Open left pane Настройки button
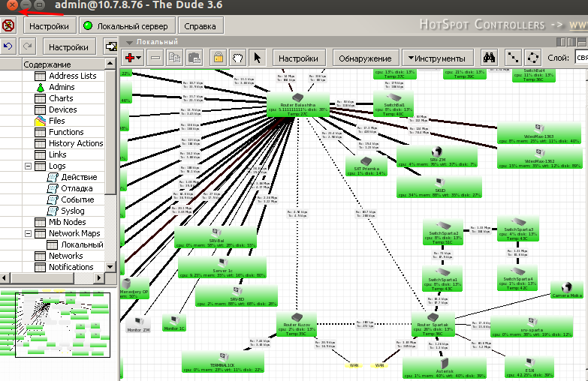Screen dimensions: 588x381 pyautogui.click(x=68, y=47)
